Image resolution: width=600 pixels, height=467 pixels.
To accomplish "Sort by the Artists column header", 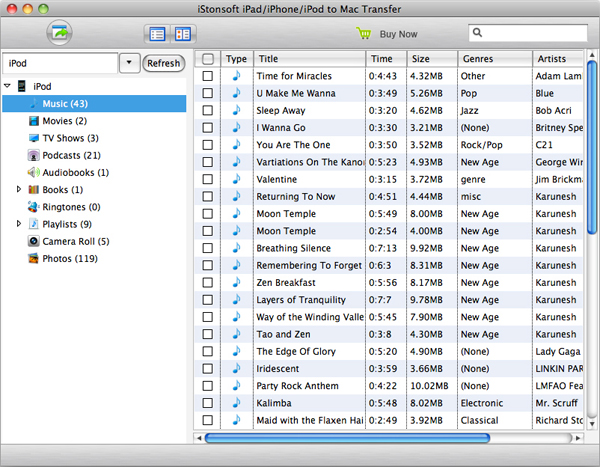I will [x=558, y=59].
